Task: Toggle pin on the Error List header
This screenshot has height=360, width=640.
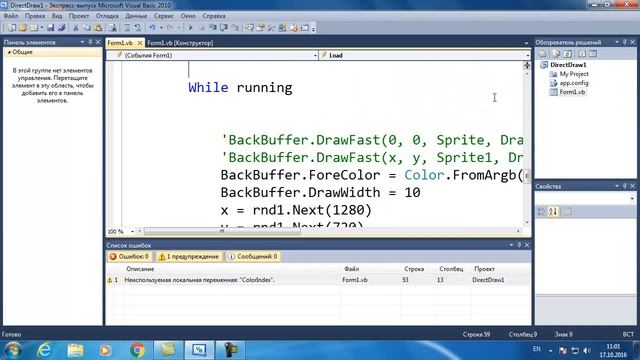Action: tap(519, 245)
